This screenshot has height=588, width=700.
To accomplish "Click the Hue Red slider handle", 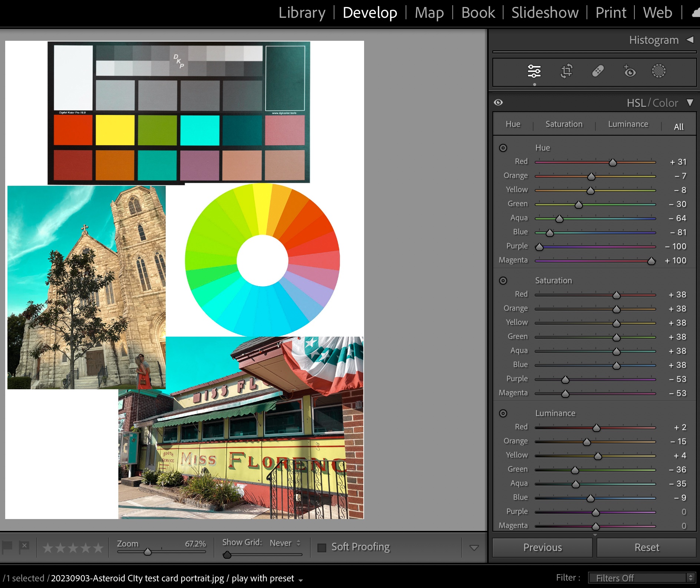I will [613, 162].
